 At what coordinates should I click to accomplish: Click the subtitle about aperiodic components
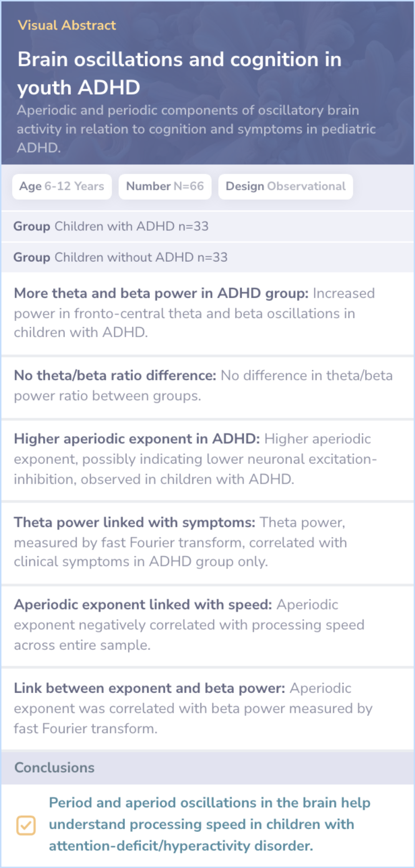point(196,129)
